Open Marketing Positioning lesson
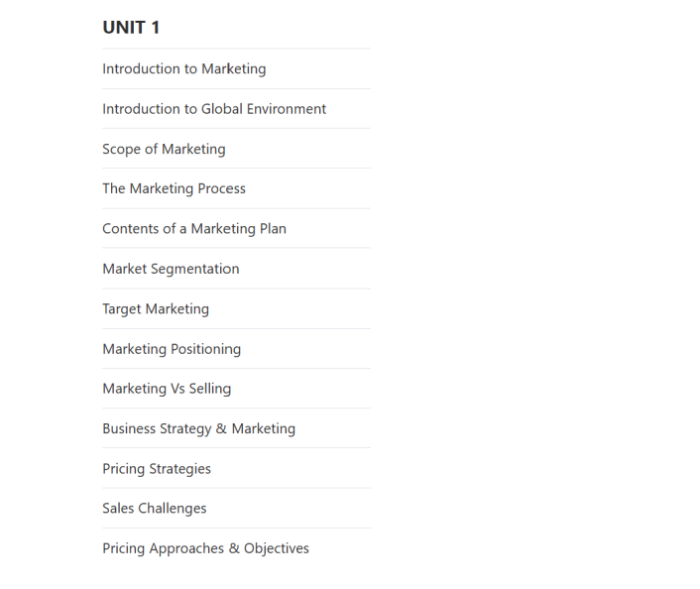Image resolution: width=700 pixels, height=589 pixels. [172, 349]
